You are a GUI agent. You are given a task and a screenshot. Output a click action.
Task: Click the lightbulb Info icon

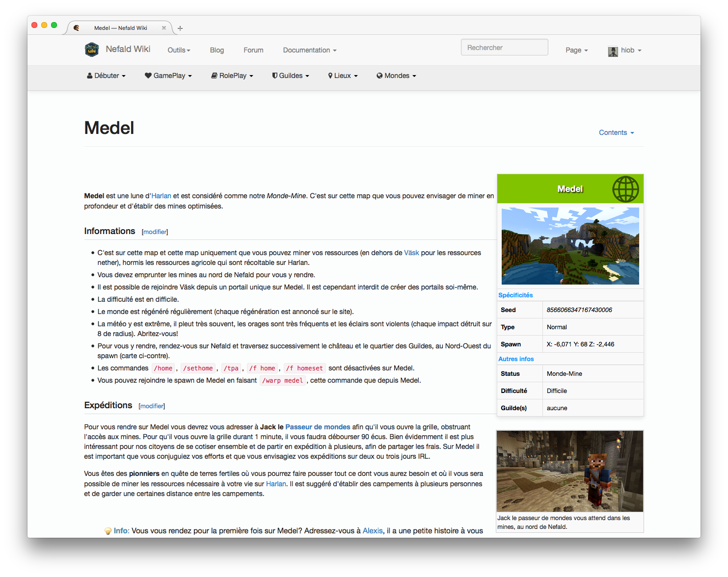coord(108,531)
